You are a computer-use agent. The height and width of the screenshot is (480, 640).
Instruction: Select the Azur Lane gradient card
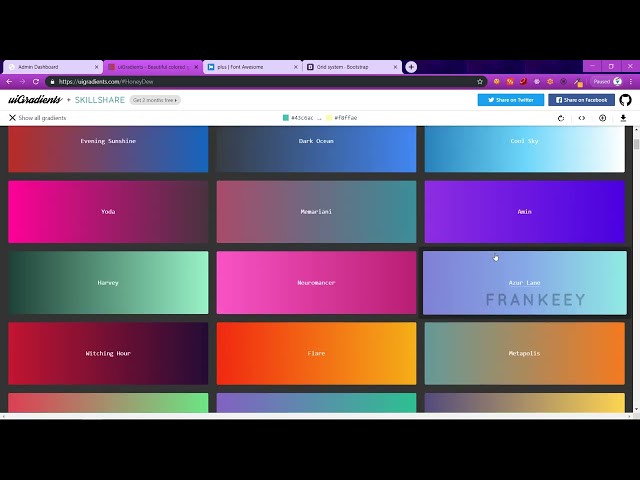[524, 283]
